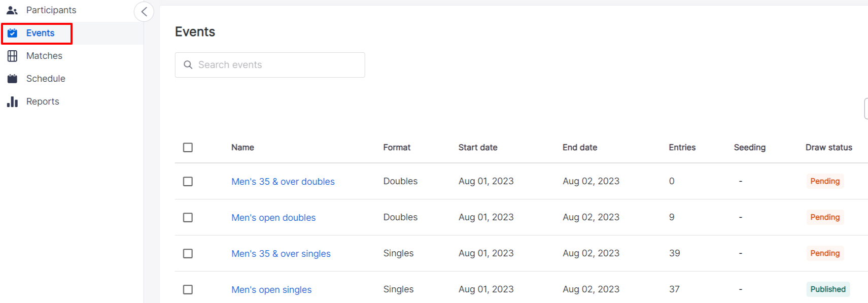Collapse the sidebar with the chevron button

point(144,12)
